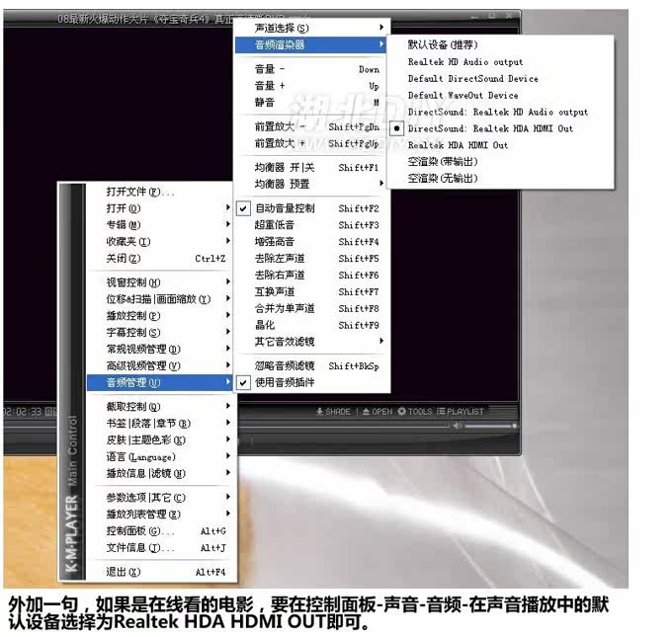Open the TOOLS gear icon

tap(403, 411)
